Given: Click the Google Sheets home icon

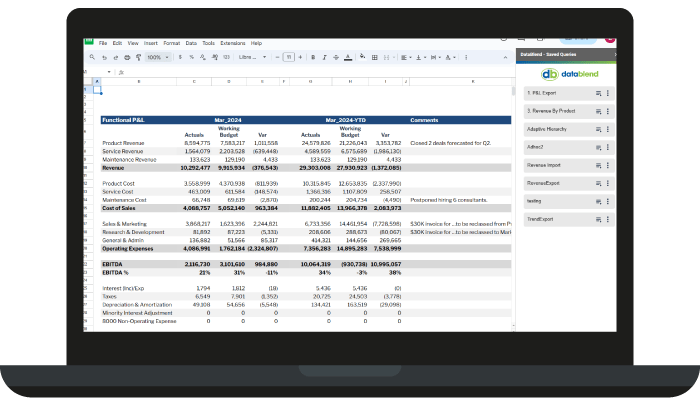Looking at the screenshot, I should tap(89, 41).
